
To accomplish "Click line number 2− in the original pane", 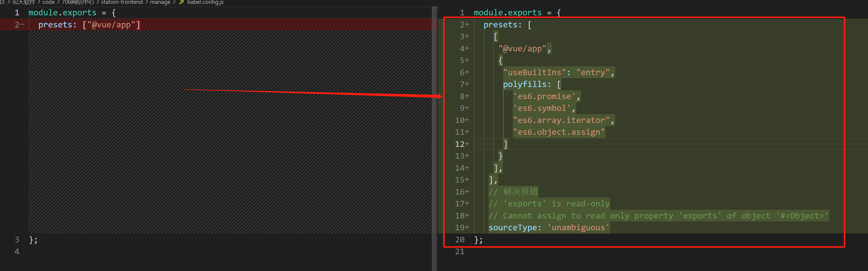I will (19, 24).
